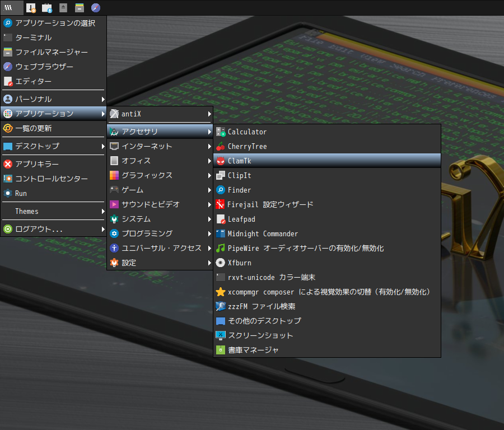Click the Xfburn disc icon
Image resolution: width=504 pixels, height=430 pixels.
221,263
